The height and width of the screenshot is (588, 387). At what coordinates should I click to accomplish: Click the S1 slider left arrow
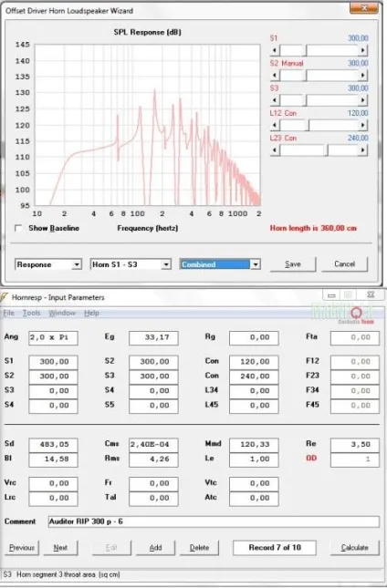275,50
